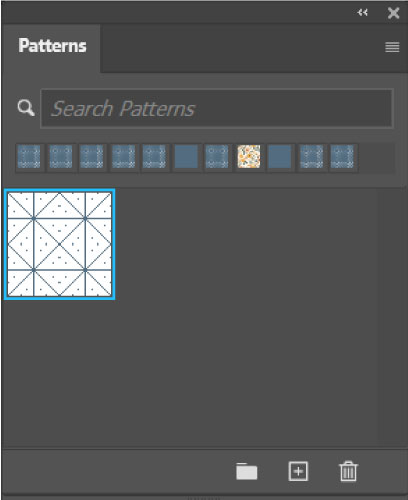
Task: Select solid blue swatch right of floral swatch
Action: [280, 156]
